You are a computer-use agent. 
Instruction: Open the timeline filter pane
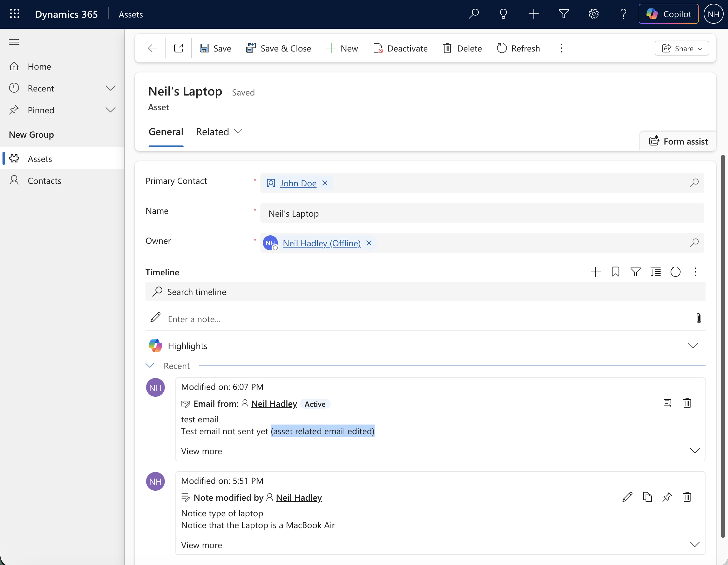(x=635, y=272)
